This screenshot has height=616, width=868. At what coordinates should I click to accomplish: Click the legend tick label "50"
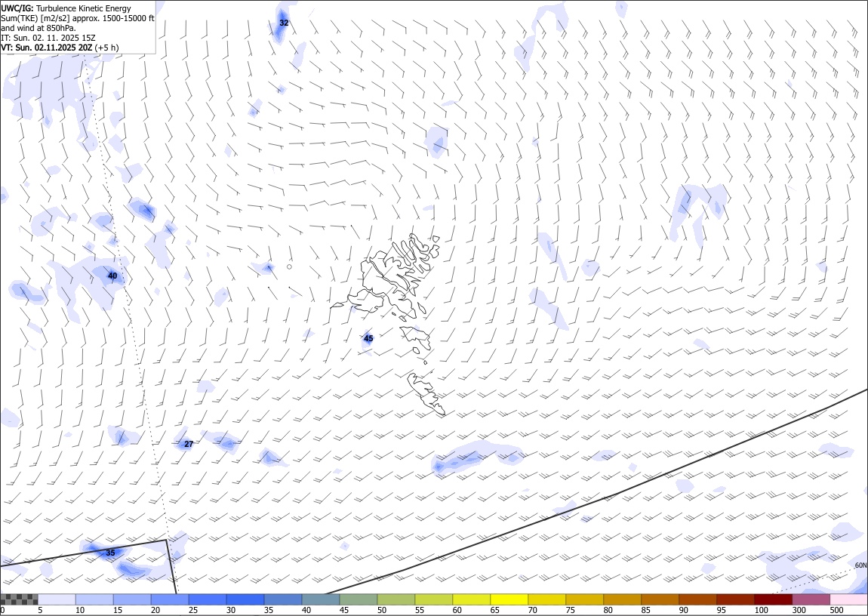pyautogui.click(x=381, y=610)
